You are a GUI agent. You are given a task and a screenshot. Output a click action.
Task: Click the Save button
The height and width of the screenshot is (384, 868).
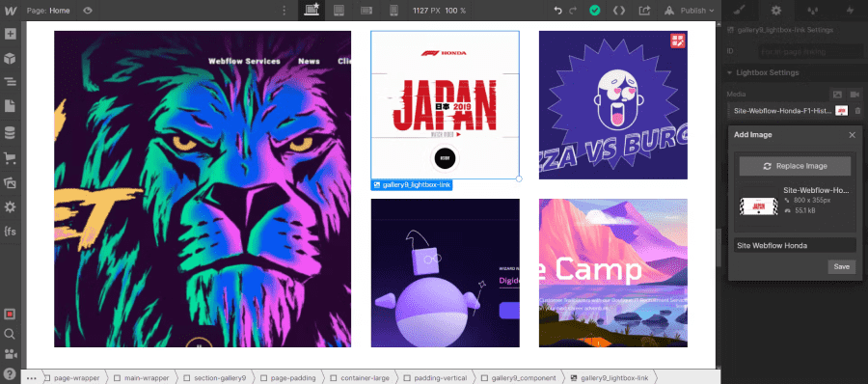[841, 266]
